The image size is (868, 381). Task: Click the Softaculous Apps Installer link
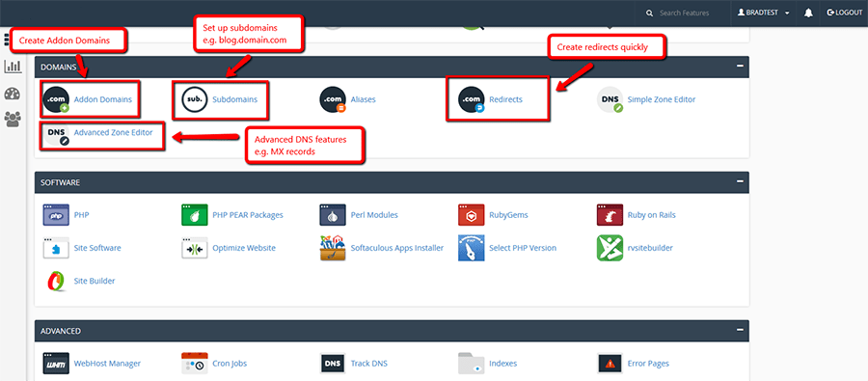tap(397, 248)
